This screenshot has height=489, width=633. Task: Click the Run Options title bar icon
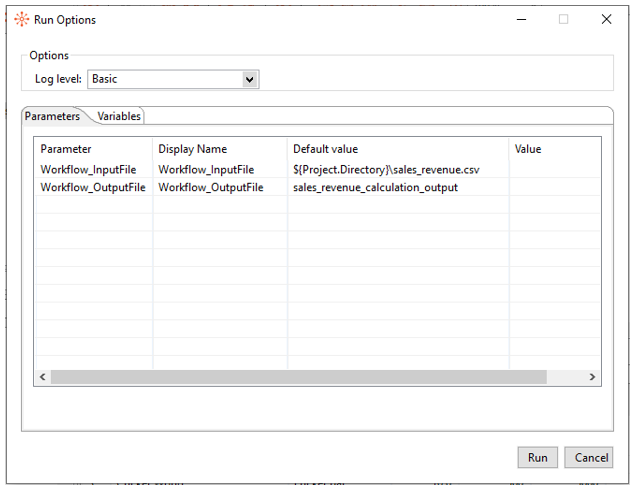pyautogui.click(x=21, y=19)
